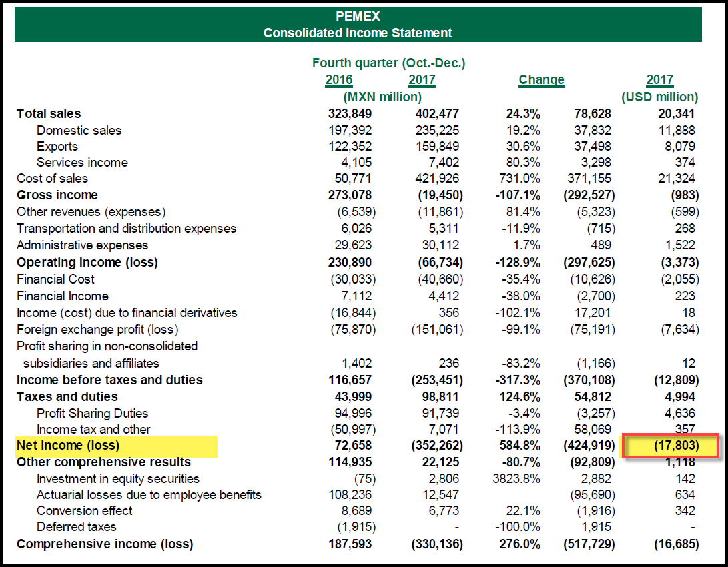Select the -100.0% Deferred taxes change
Viewport: 728px width, 567px height.
[518, 527]
